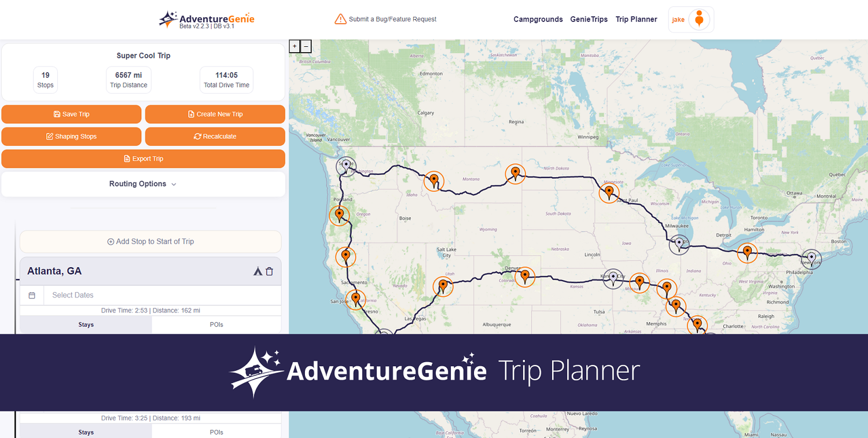Open the calendar icon beside Select Dates
This screenshot has width=868, height=438.
point(32,295)
